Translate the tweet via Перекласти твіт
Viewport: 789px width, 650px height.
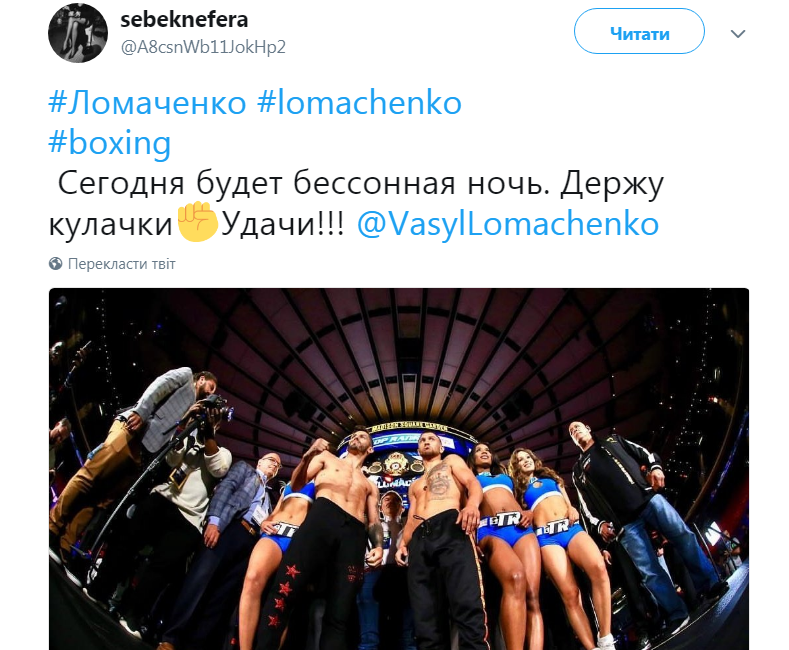coord(121,264)
